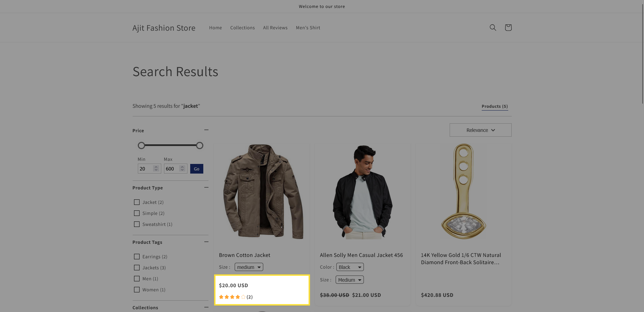
Task: Click the Min price stepper arrows
Action: click(x=156, y=169)
